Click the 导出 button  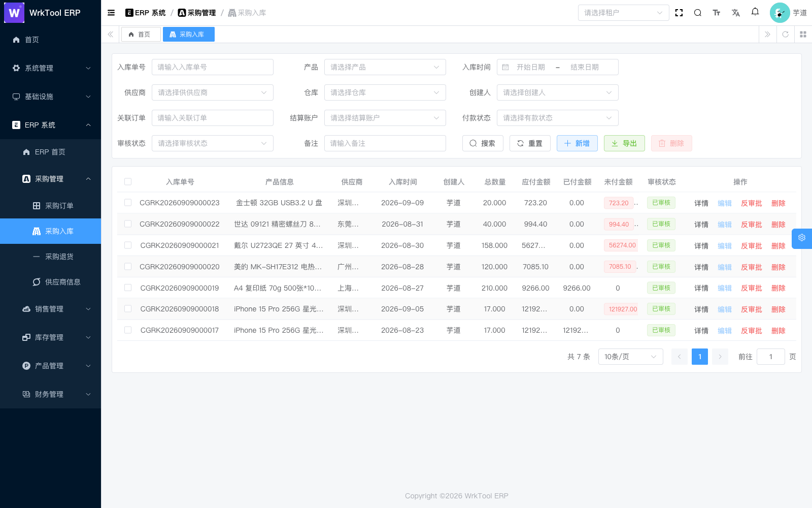point(624,143)
